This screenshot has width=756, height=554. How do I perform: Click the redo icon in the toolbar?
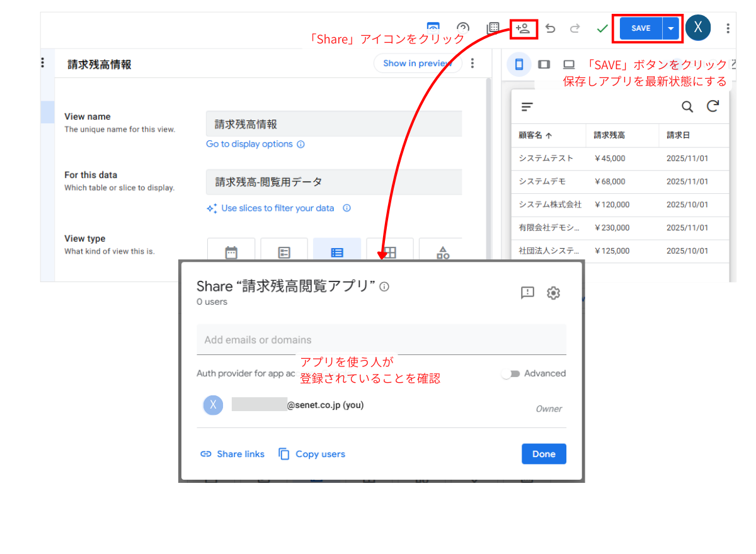pyautogui.click(x=575, y=28)
